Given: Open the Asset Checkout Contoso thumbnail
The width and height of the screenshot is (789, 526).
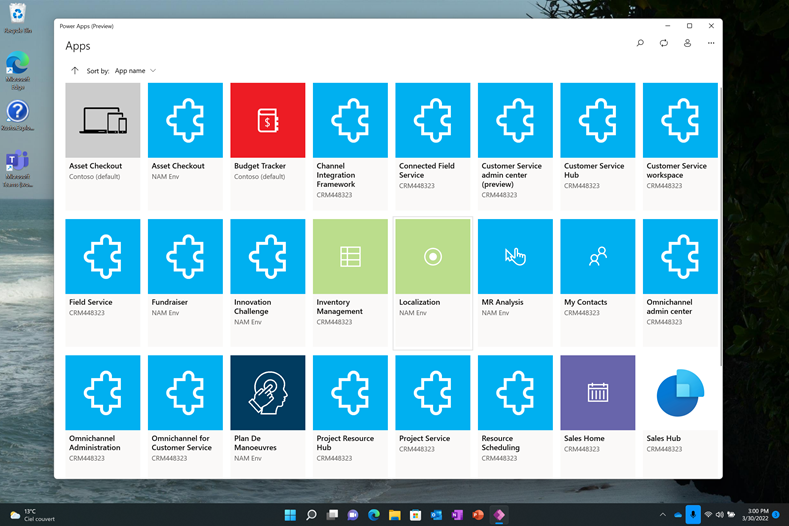Looking at the screenshot, I should 103,120.
